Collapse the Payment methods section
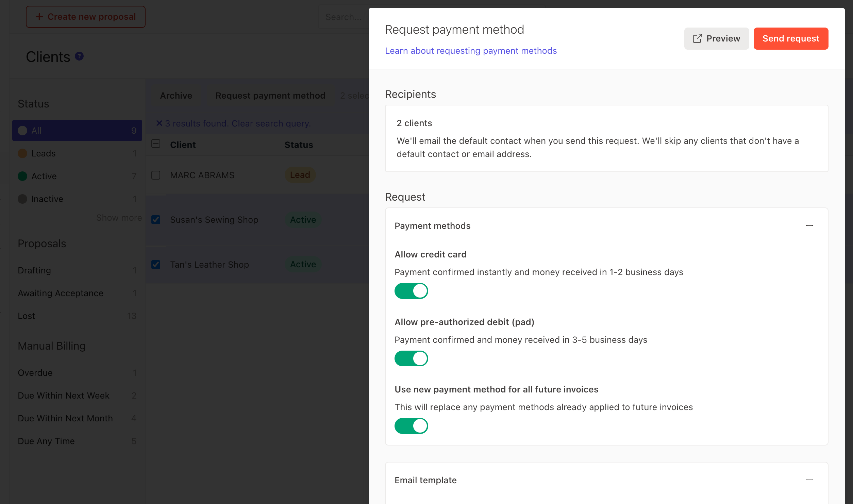The image size is (853, 504). point(809,226)
